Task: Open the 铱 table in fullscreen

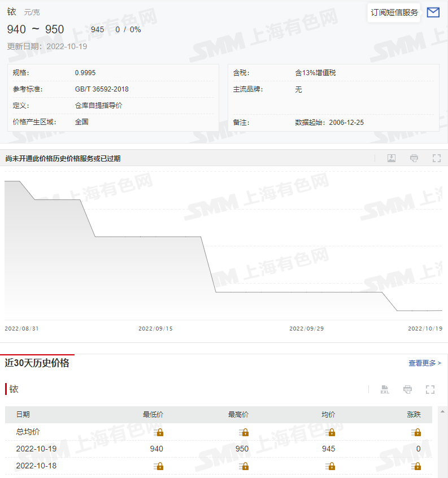Action: coord(430,389)
